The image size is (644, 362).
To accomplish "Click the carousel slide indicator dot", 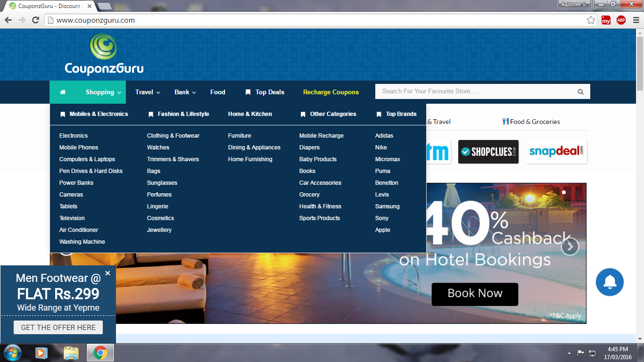I will tap(564, 192).
